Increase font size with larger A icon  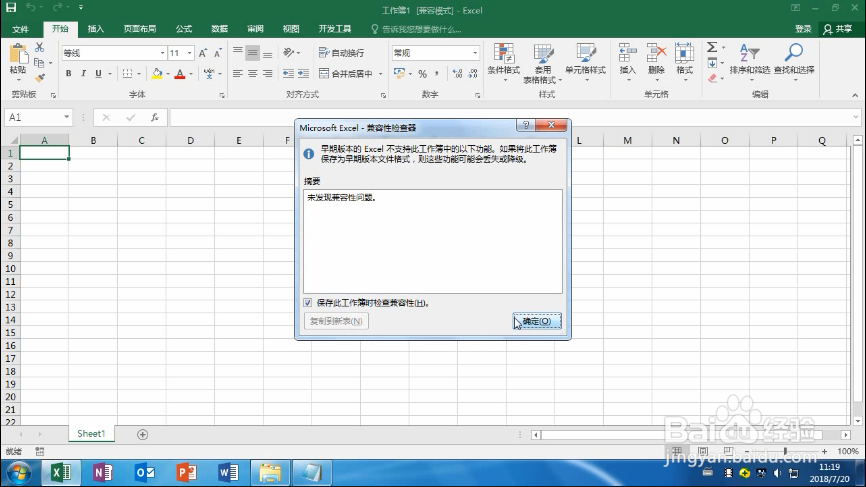tap(203, 53)
